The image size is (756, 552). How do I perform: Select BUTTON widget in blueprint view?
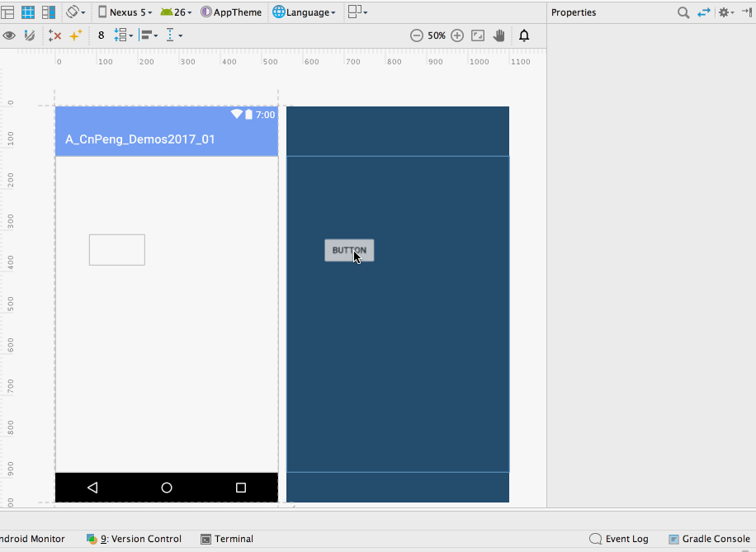click(x=349, y=250)
